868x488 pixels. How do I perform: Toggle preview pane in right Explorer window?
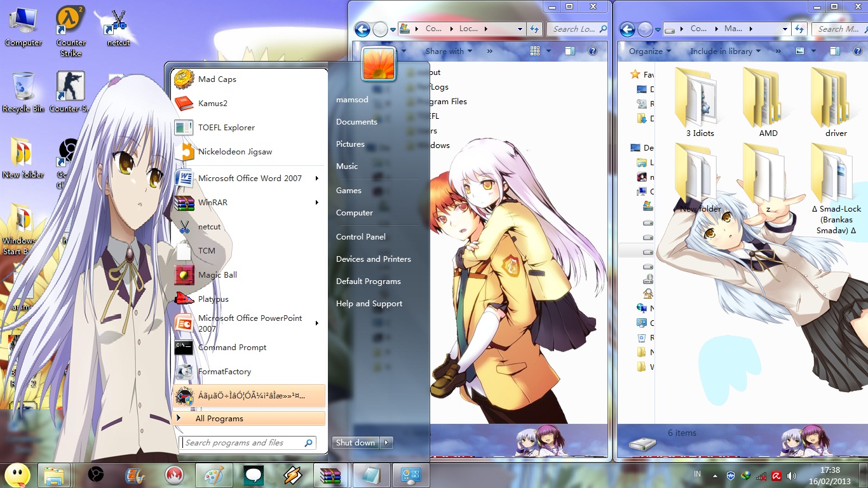click(835, 51)
